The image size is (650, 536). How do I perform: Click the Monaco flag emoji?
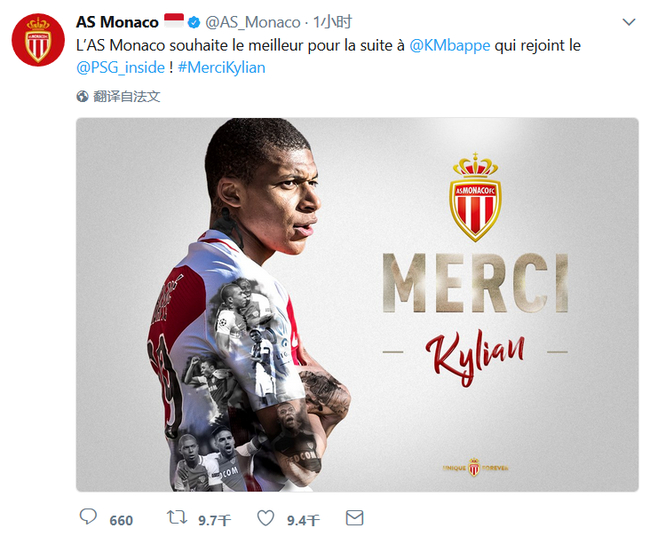[x=173, y=22]
